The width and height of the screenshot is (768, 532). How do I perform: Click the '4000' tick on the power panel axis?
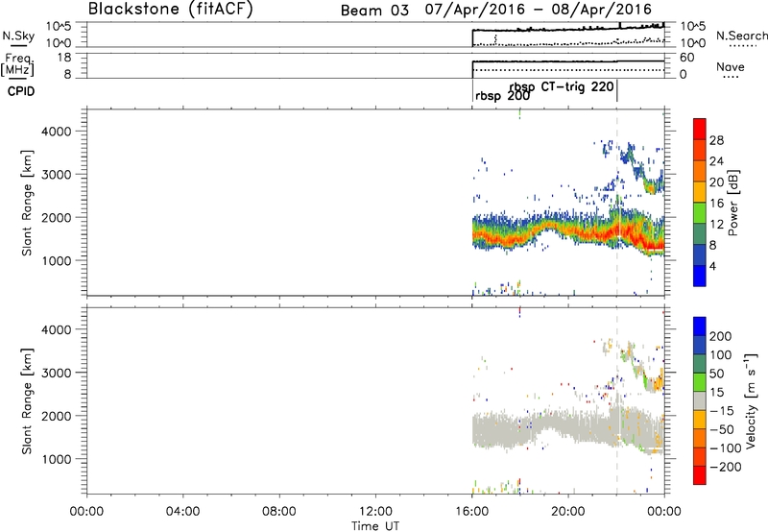[57, 132]
